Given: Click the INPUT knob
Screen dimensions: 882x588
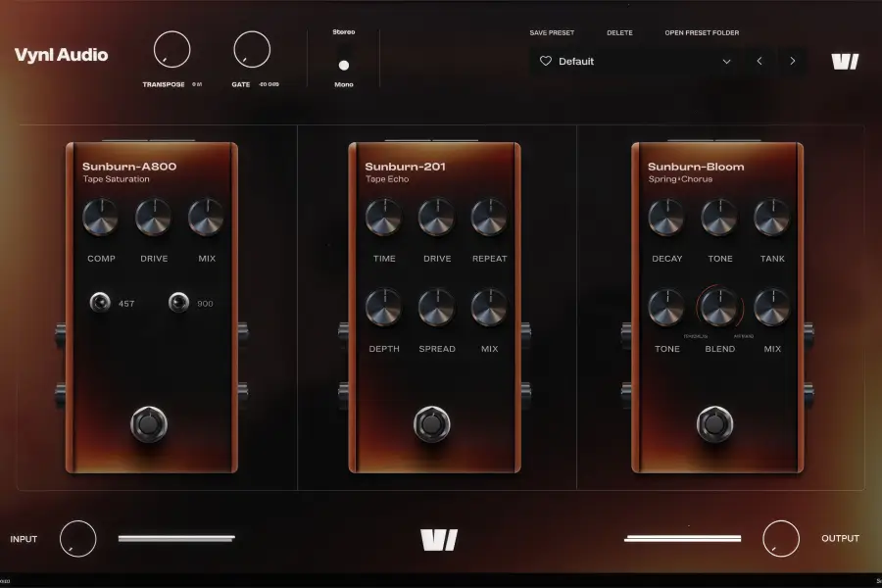Looking at the screenshot, I should [x=78, y=538].
